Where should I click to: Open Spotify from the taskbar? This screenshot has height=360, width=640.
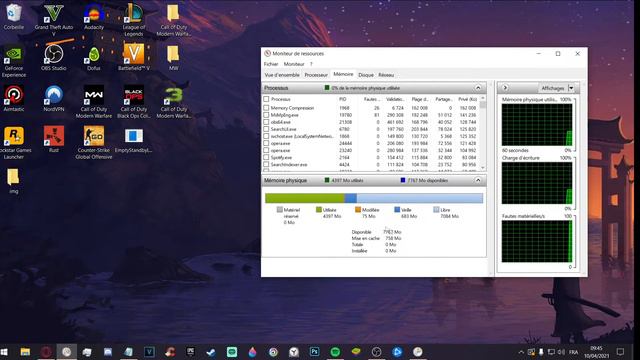click(x=335, y=352)
